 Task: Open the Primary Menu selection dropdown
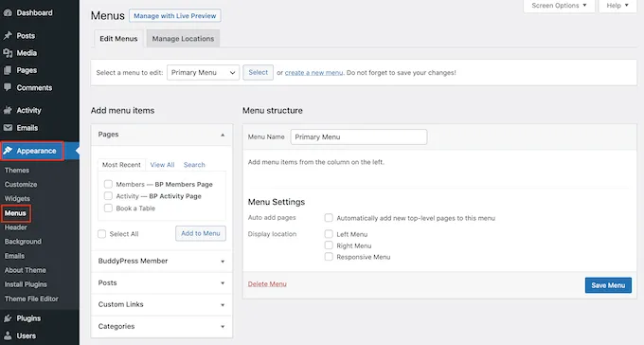pos(203,72)
